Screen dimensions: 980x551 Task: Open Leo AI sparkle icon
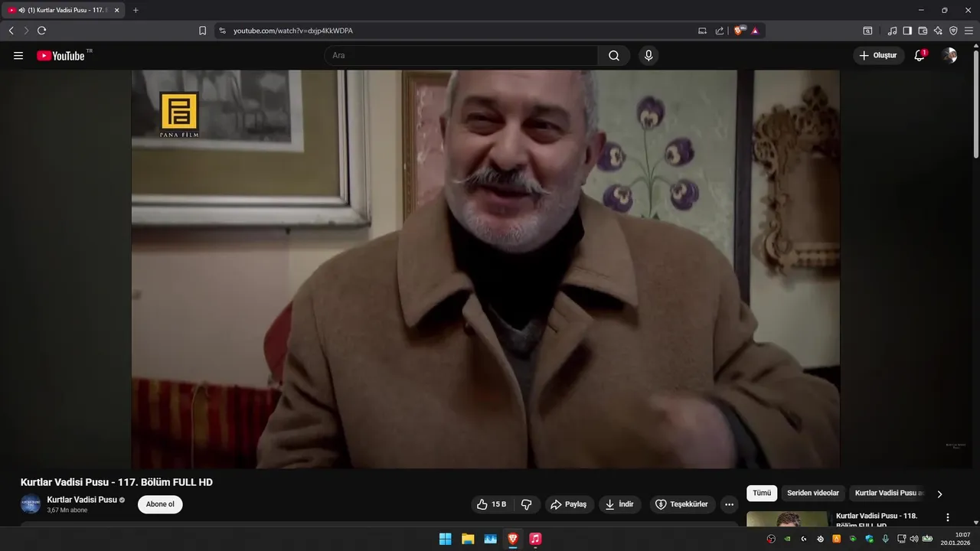pos(938,31)
